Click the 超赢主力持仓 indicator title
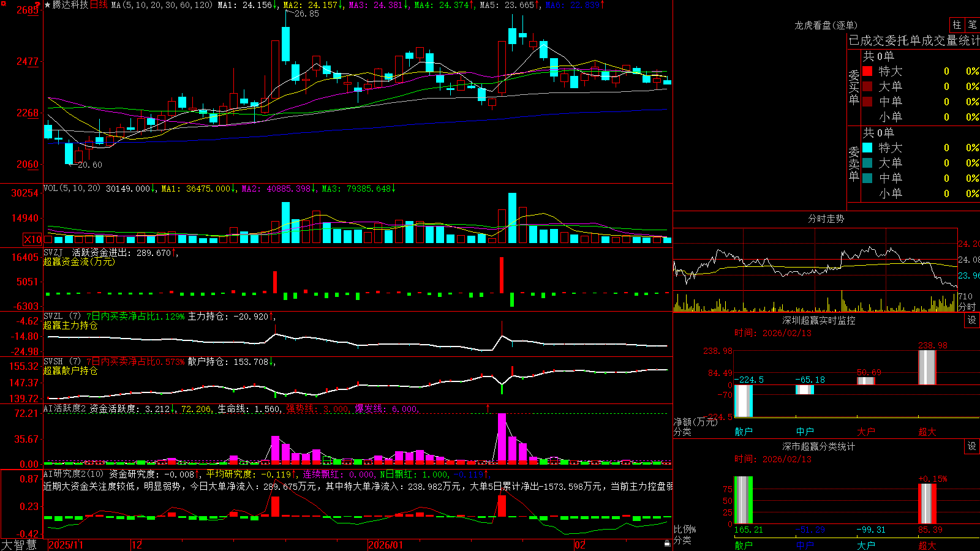Image resolution: width=980 pixels, height=551 pixels. point(70,325)
